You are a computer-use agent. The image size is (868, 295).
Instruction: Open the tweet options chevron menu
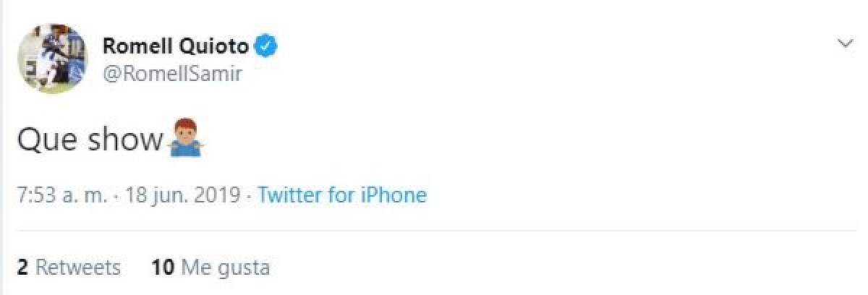(844, 46)
